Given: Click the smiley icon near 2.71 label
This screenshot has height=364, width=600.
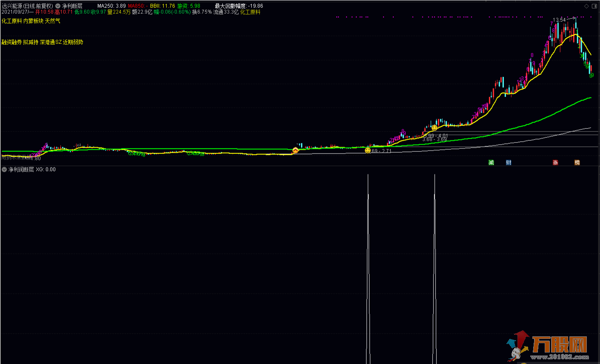Looking at the screenshot, I should (x=367, y=150).
